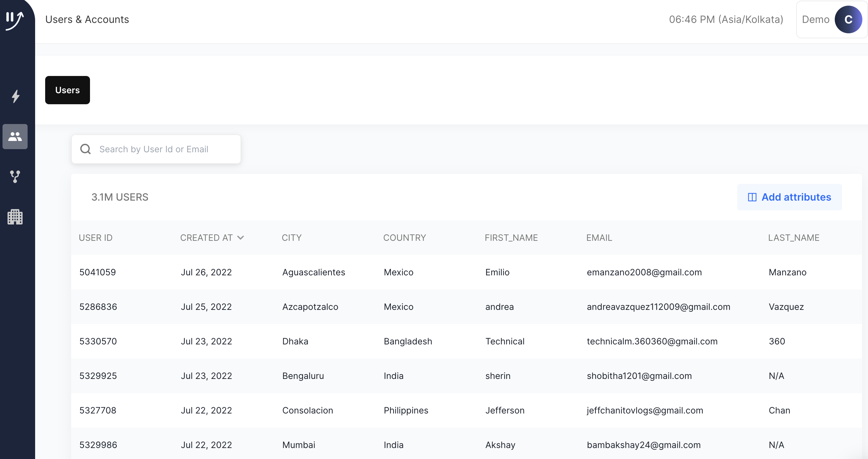The image size is (868, 459).
Task: Open user 5041059 row
Action: tap(98, 272)
